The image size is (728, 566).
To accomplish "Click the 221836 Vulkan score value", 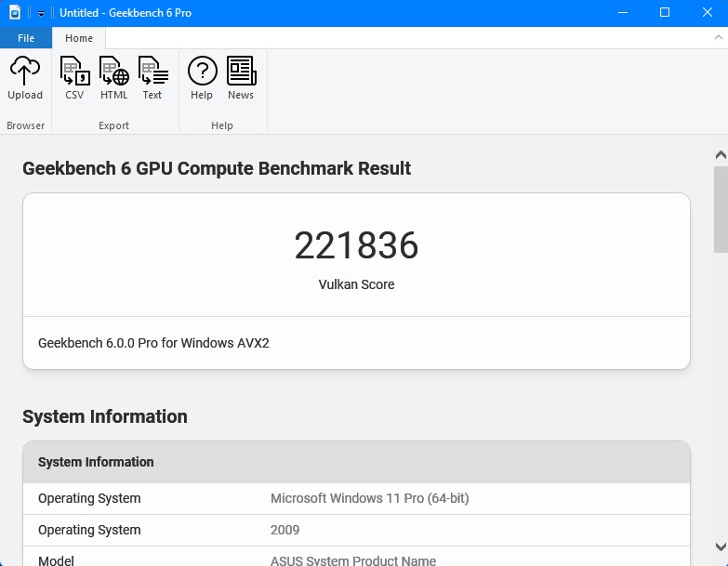I will [356, 246].
